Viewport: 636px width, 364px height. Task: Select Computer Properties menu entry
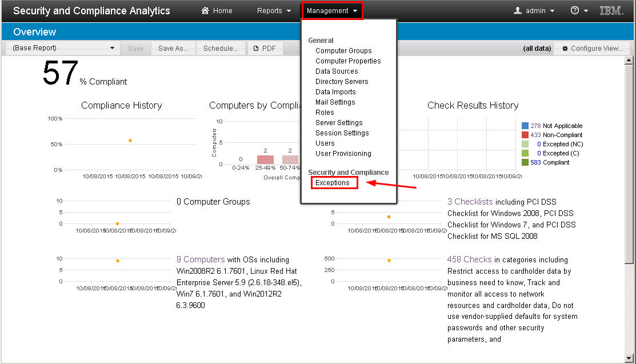pos(348,61)
